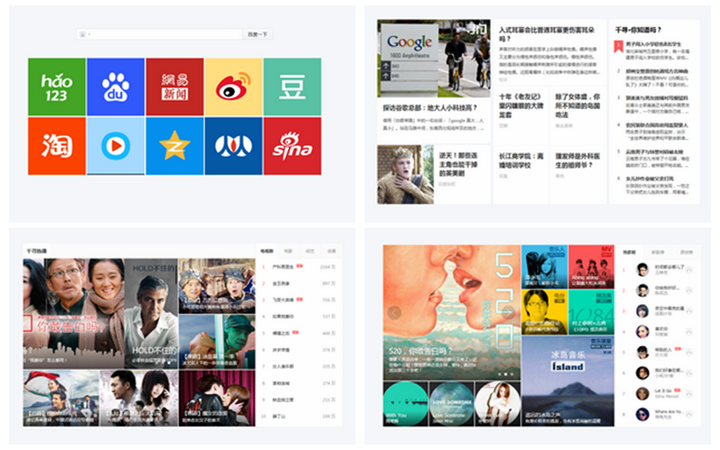Image resolution: width=720 pixels, height=450 pixels.
Task: Play the Love Someone album disc
Action: [x=452, y=404]
